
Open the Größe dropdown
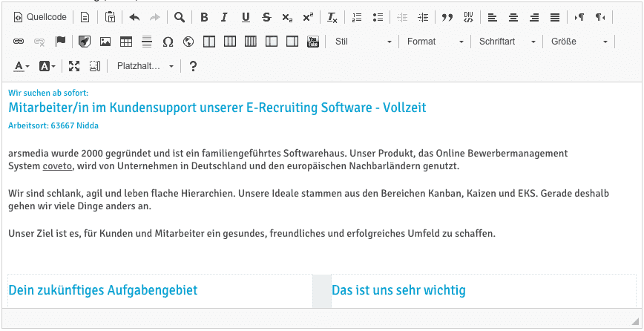(579, 42)
